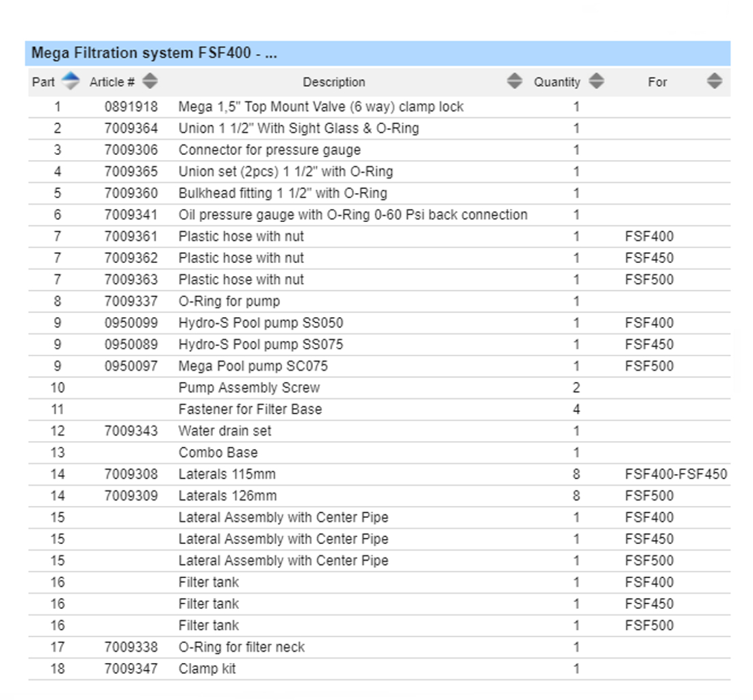Click sort arrows next to Quantity header

[x=596, y=81]
